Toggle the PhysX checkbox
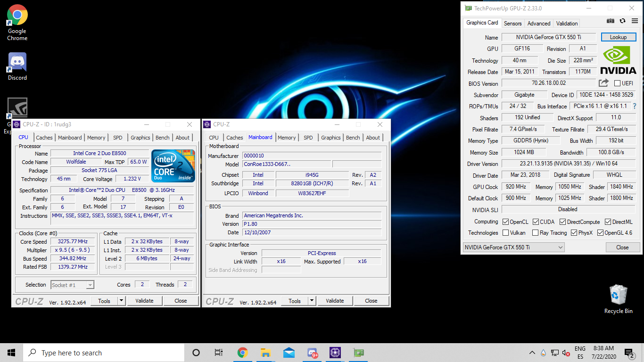Viewport: 644px width, 362px height. (x=574, y=233)
